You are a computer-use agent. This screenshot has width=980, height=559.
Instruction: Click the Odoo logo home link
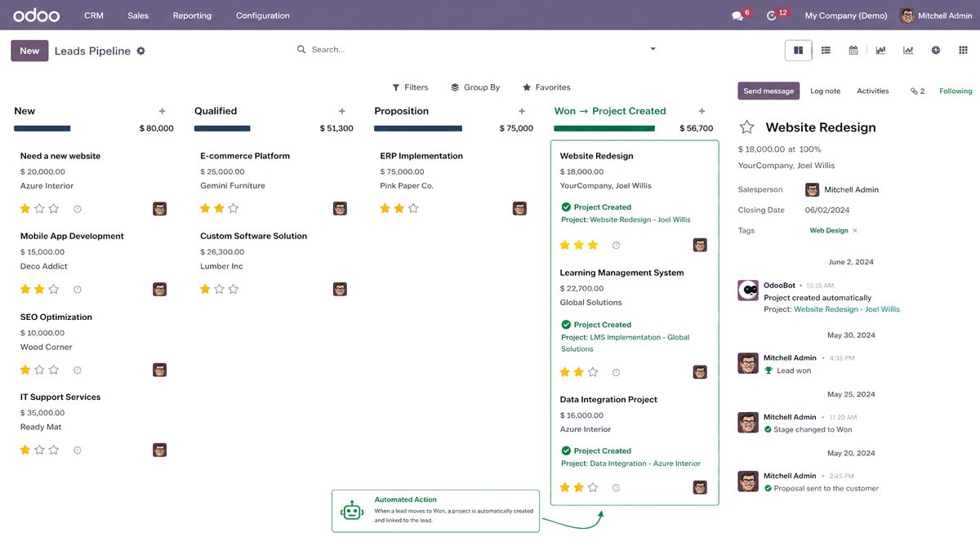point(36,16)
